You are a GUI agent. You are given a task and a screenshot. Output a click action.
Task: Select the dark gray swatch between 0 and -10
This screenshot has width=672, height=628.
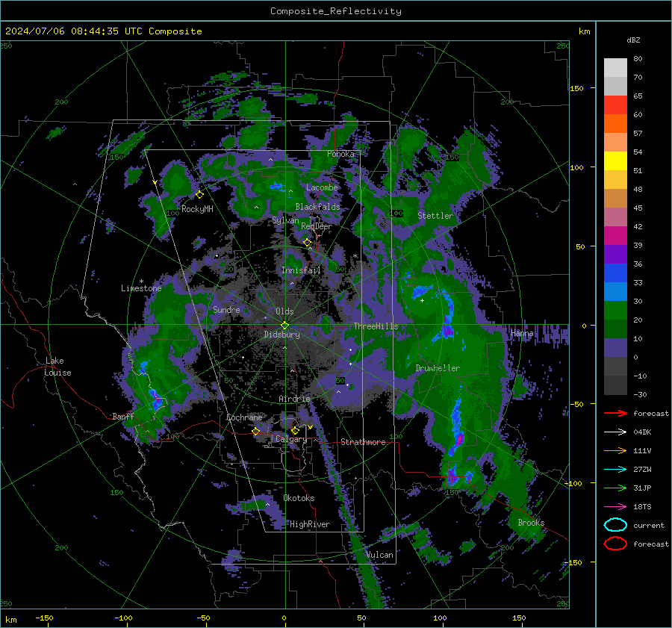point(615,366)
